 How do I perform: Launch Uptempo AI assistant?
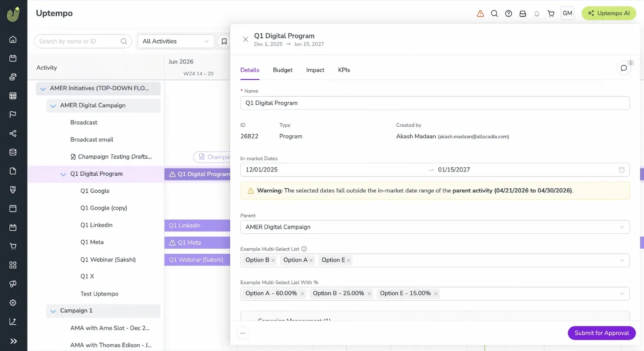point(609,13)
